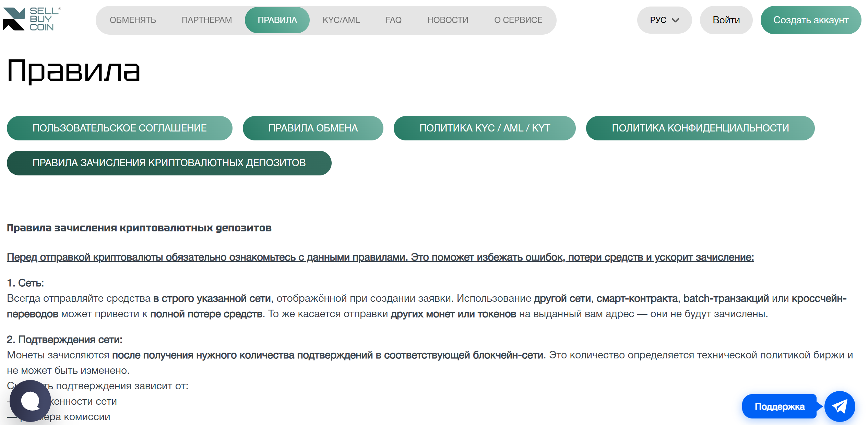This screenshot has width=868, height=425.
Task: Select ПРАВИЛА ЗАЧИСЛЕНИЯ КРИПТОВАЛЮТНЫХ ДЕПОЗИТОВ tab
Action: [169, 163]
